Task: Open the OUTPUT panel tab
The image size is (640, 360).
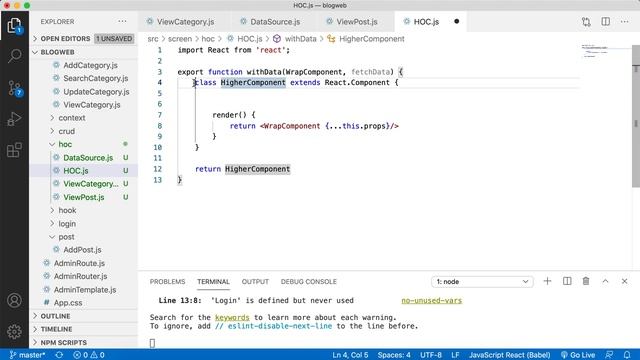Action: (x=255, y=282)
